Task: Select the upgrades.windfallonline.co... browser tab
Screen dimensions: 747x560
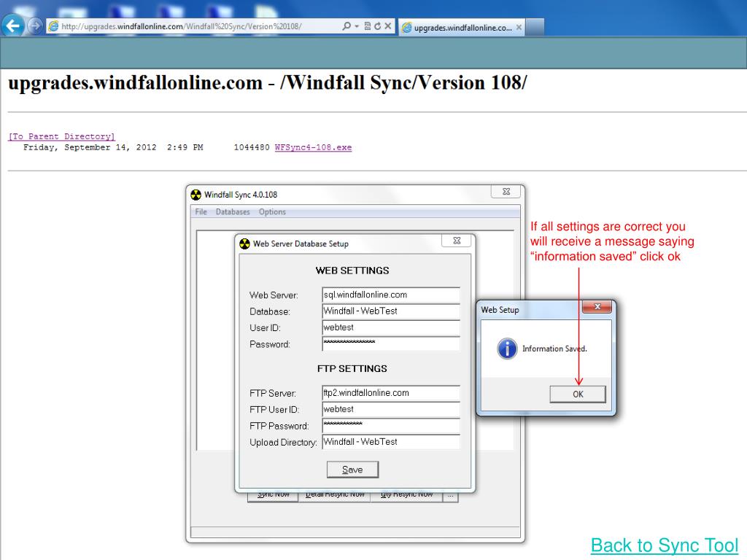Action: tap(461, 28)
